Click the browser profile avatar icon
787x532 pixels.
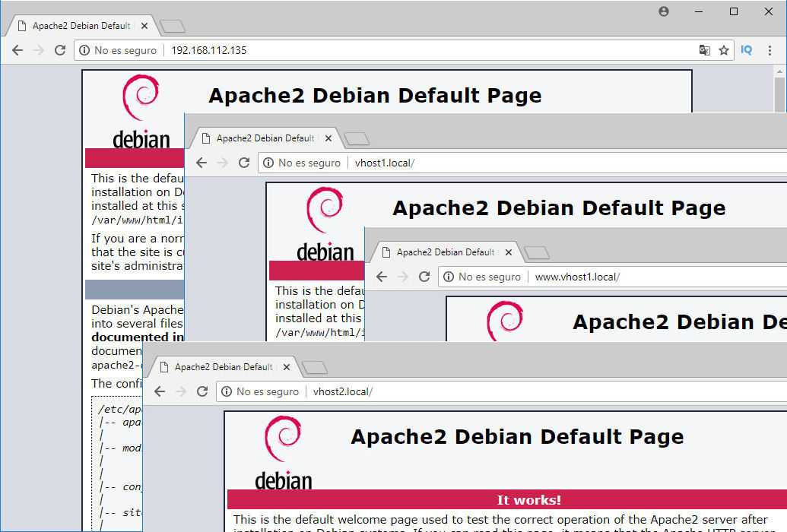(x=663, y=11)
